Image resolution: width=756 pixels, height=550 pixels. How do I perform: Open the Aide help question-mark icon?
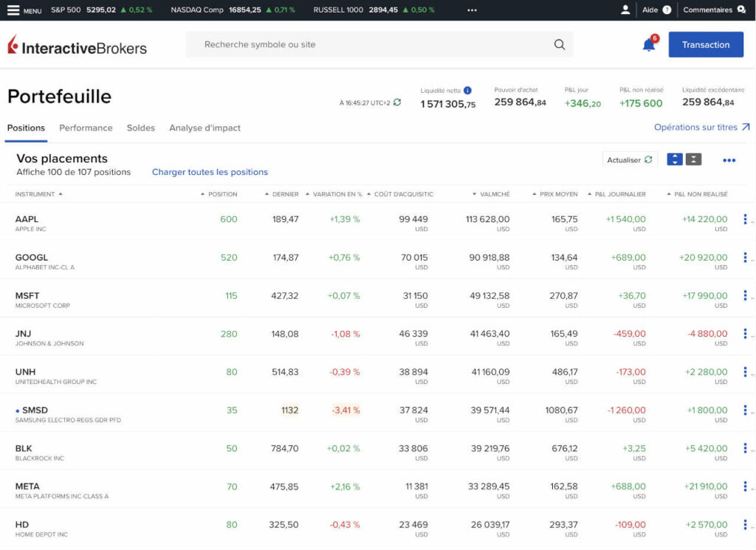(667, 10)
